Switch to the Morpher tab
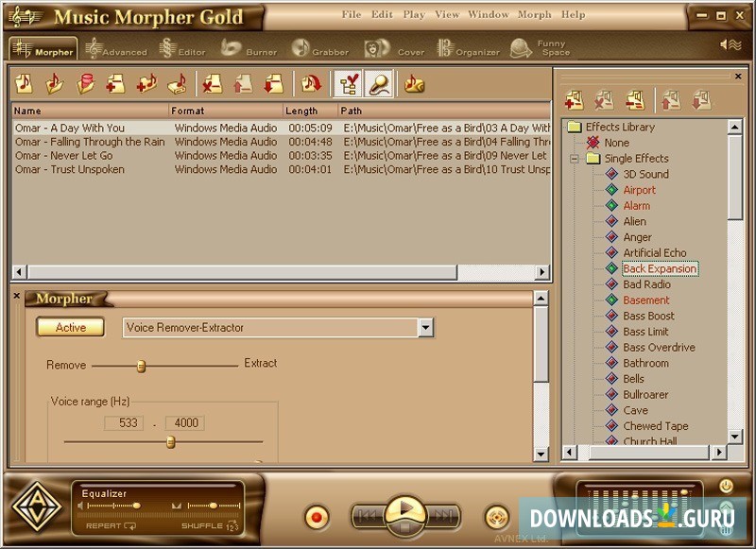 (x=43, y=49)
